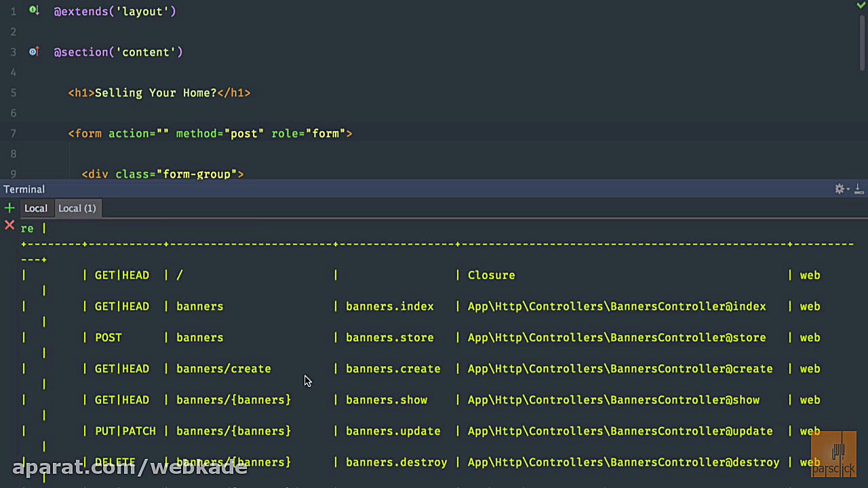Click the Terminal panel title
This screenshot has width=868, height=488.
click(24, 189)
